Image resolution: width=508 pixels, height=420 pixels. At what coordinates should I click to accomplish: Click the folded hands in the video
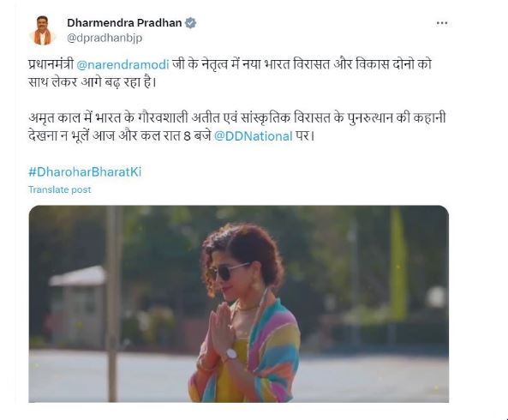[x=221, y=327]
